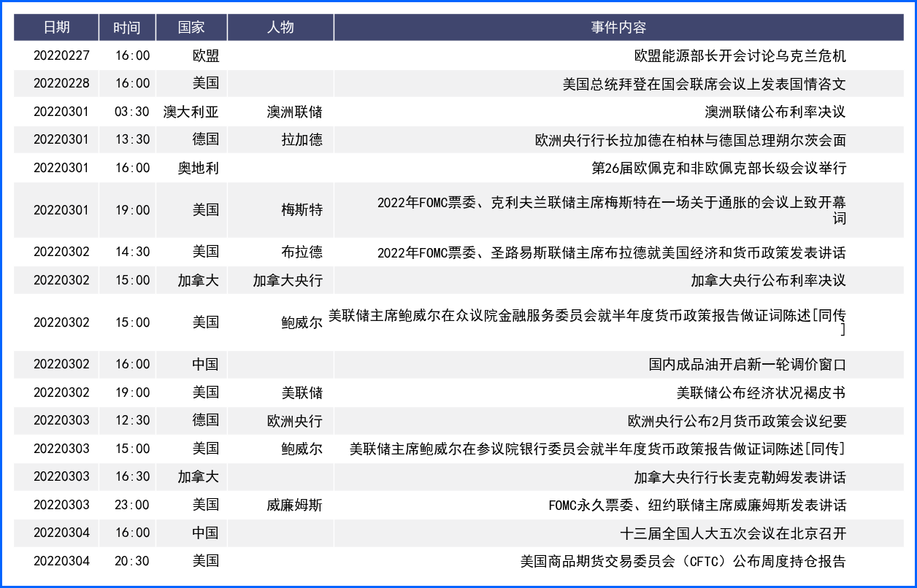
Task: Select the time cell 16:30
Action: click(132, 477)
